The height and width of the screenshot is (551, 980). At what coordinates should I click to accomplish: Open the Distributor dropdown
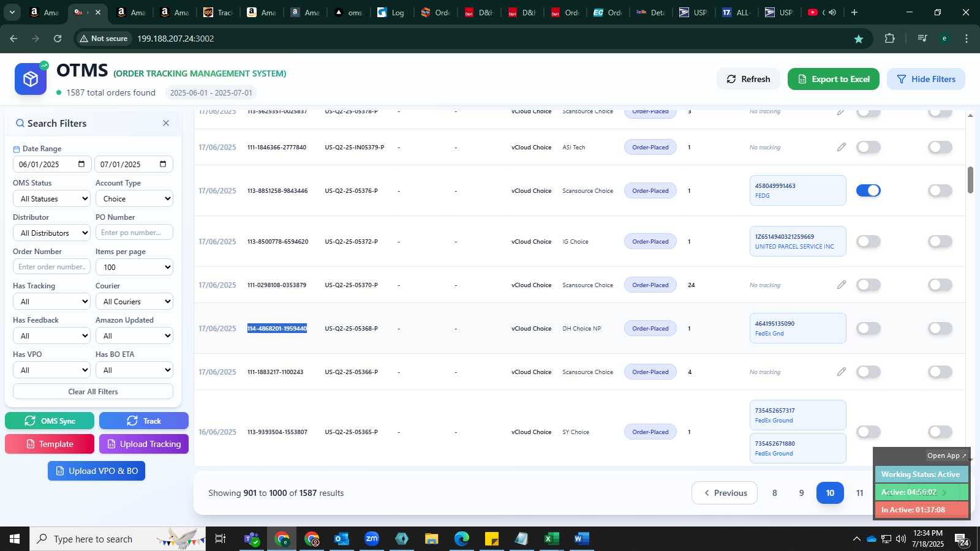(x=51, y=233)
